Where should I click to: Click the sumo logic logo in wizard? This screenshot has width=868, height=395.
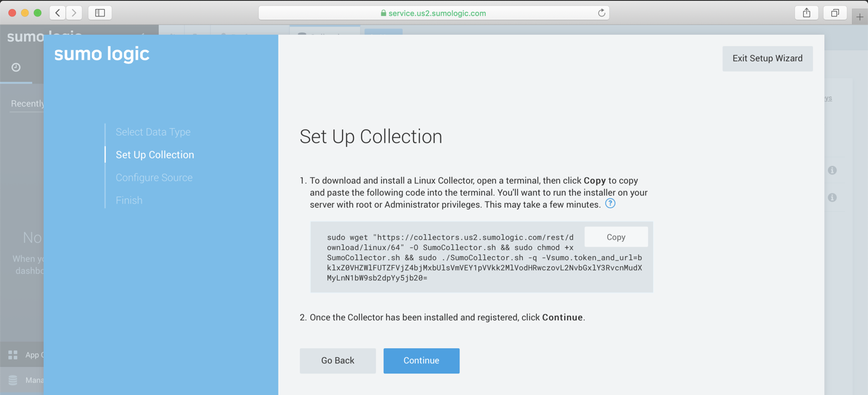[x=102, y=54]
